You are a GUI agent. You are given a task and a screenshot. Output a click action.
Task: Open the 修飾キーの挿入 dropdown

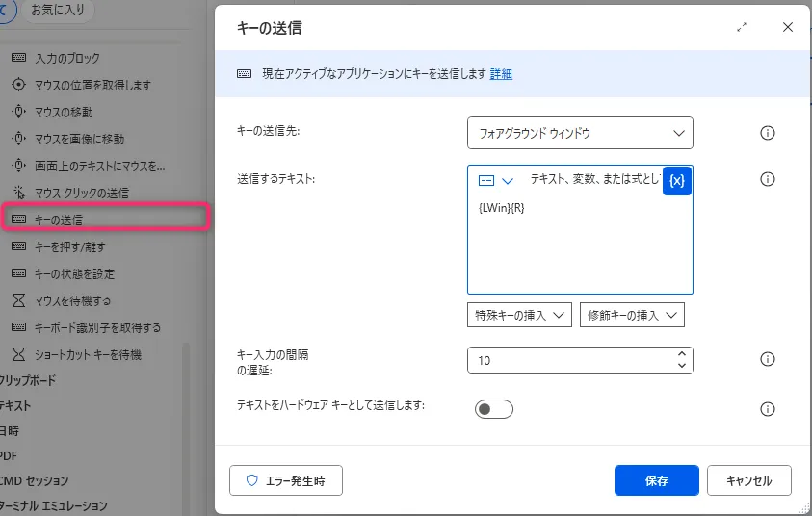click(632, 315)
